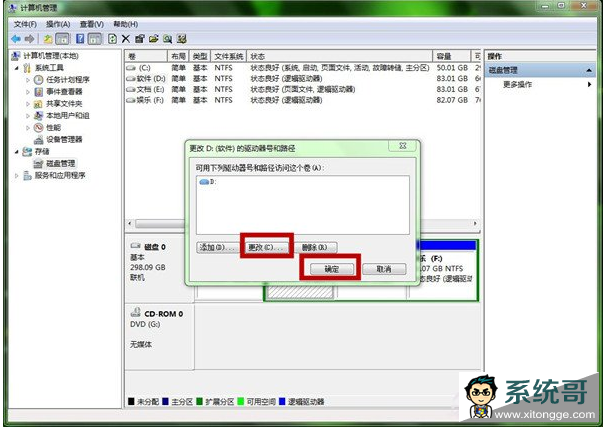
Task: Click the 更改(C)... button
Action: coord(267,247)
